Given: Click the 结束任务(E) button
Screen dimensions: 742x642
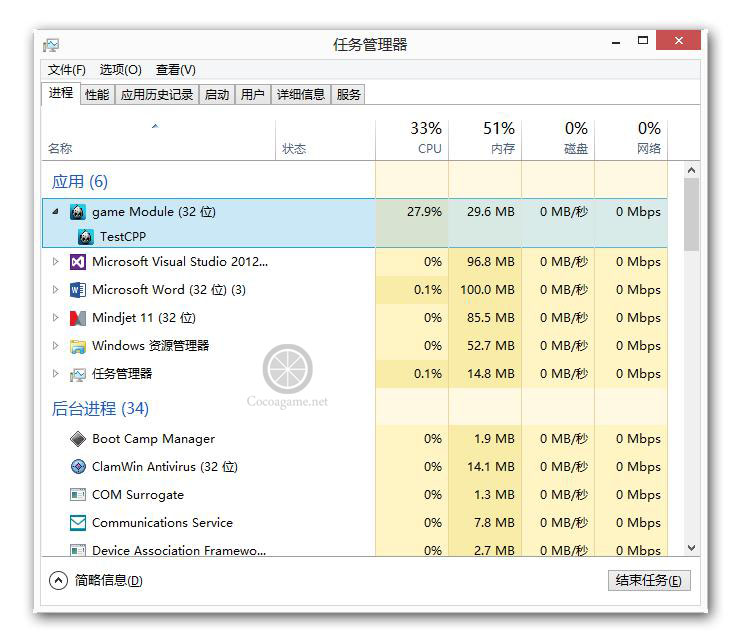Looking at the screenshot, I should click(x=649, y=580).
